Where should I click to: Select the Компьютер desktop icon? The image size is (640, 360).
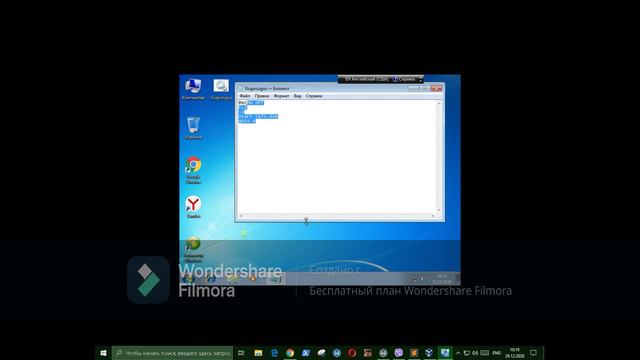[x=193, y=89]
